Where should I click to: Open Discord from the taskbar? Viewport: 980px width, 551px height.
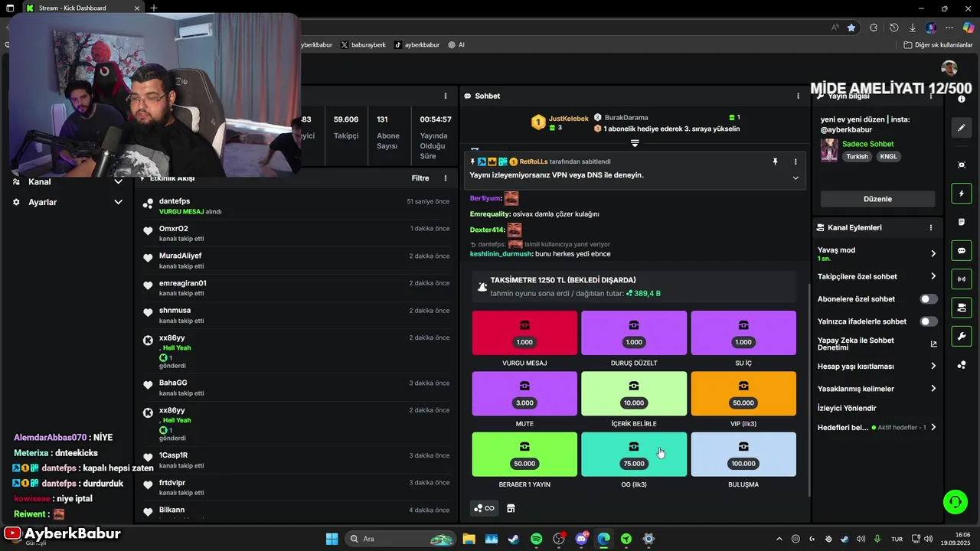coord(581,539)
